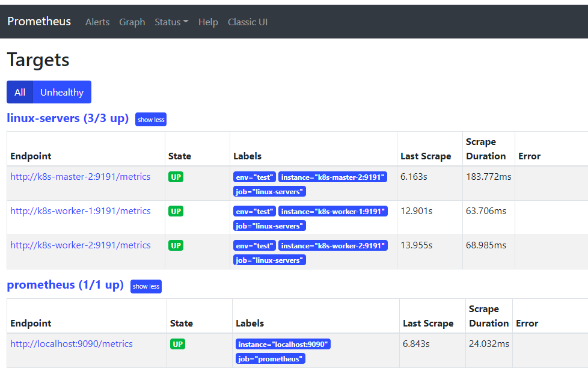The height and width of the screenshot is (368, 588).
Task: Click the 6.163s last scrape value
Action: (414, 177)
